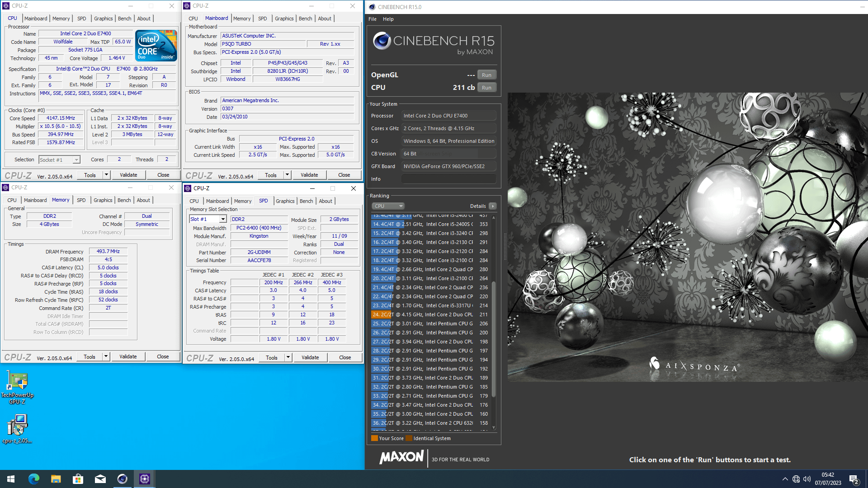Click the Cinebench ranking list scrollbar thumb

coord(494,339)
